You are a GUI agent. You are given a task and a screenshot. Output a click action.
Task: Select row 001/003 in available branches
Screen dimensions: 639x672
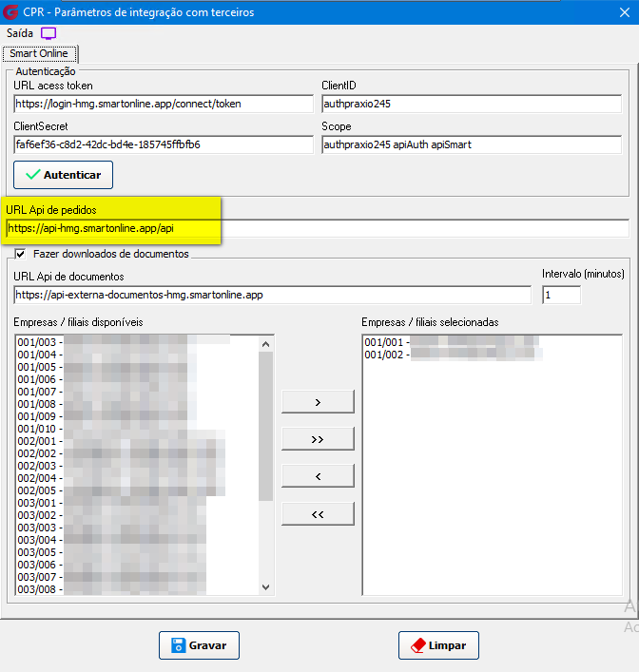[137, 342]
